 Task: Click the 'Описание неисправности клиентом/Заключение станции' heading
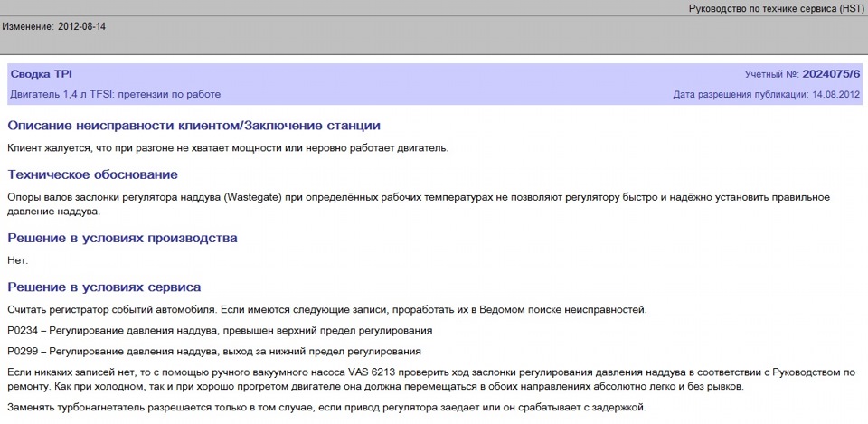point(193,126)
